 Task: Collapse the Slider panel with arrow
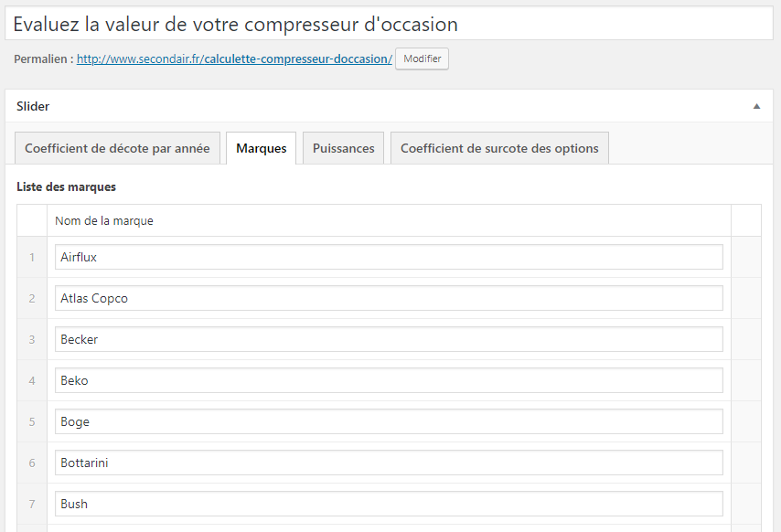756,106
